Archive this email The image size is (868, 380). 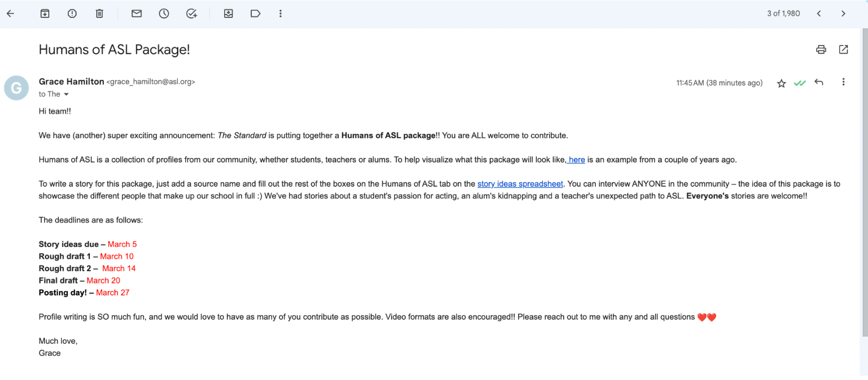pyautogui.click(x=45, y=14)
